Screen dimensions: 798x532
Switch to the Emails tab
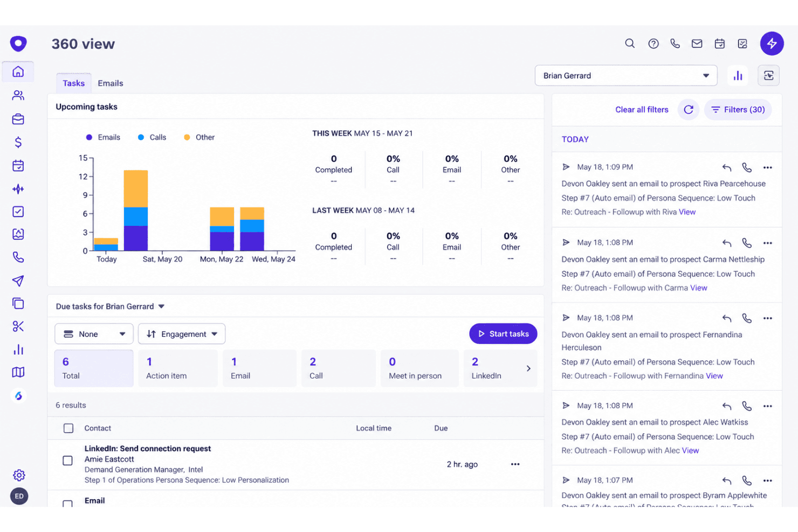111,83
